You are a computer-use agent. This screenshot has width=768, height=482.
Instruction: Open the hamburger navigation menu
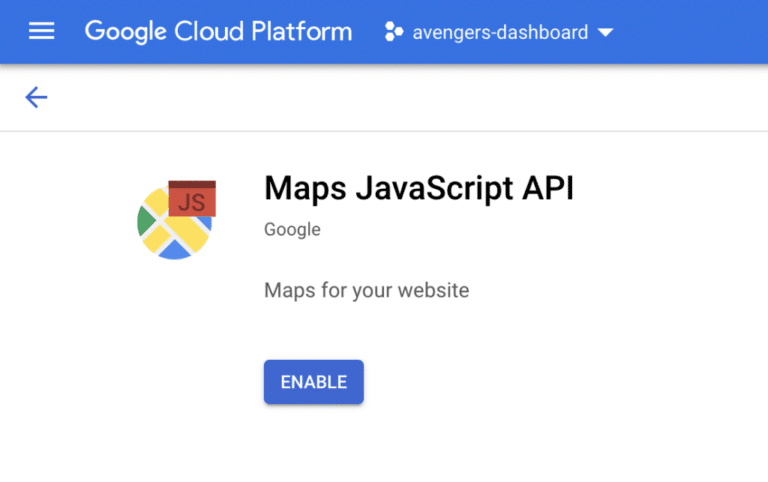pos(42,31)
